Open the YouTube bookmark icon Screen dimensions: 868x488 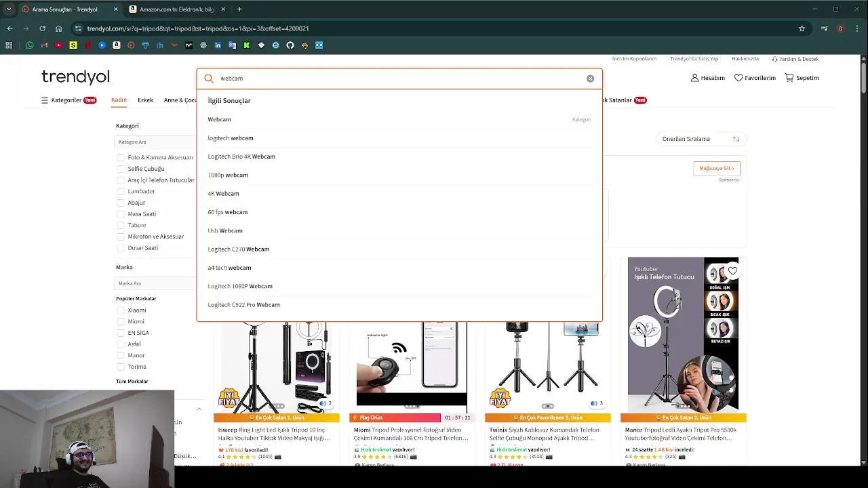point(58,45)
